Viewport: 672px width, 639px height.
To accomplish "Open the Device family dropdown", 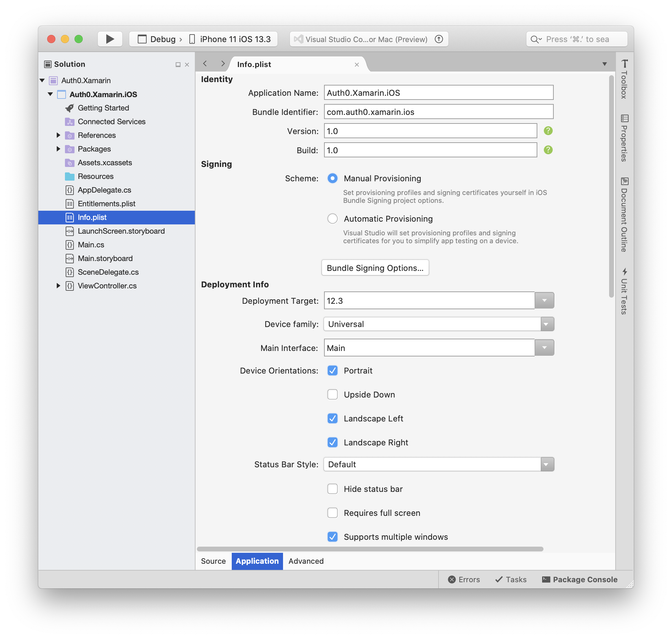I will pyautogui.click(x=547, y=324).
